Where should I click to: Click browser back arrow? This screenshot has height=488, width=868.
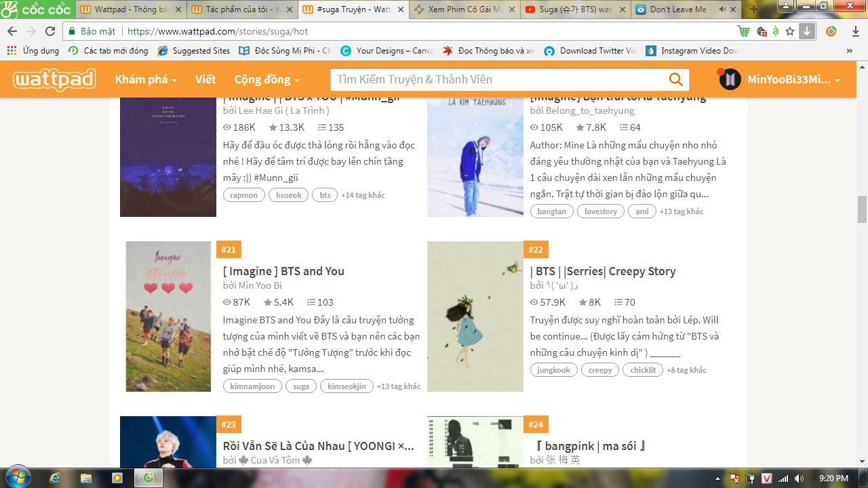click(x=12, y=31)
